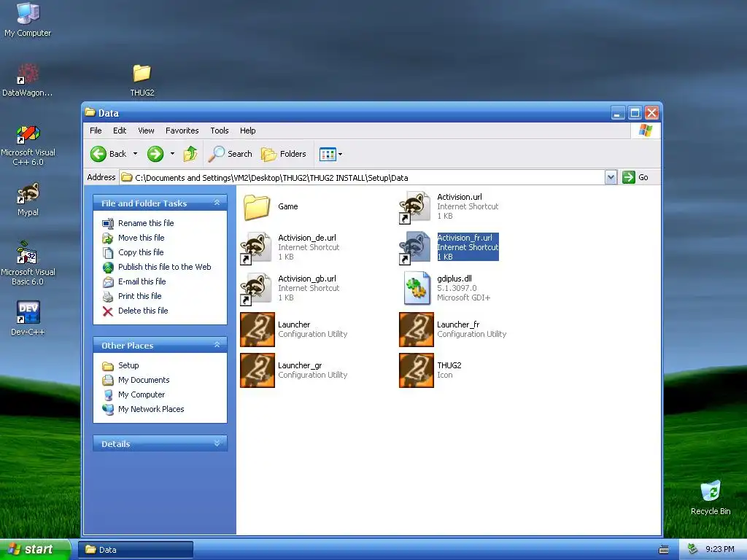
Task: Go to Setup folder link
Action: pos(128,365)
